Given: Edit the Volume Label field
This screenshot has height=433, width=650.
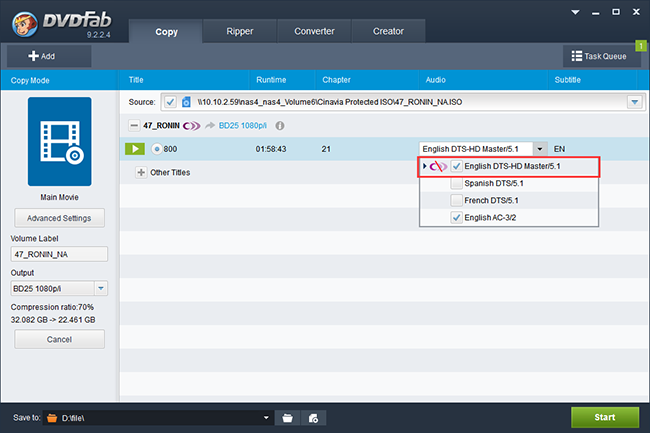Looking at the screenshot, I should tap(59, 254).
